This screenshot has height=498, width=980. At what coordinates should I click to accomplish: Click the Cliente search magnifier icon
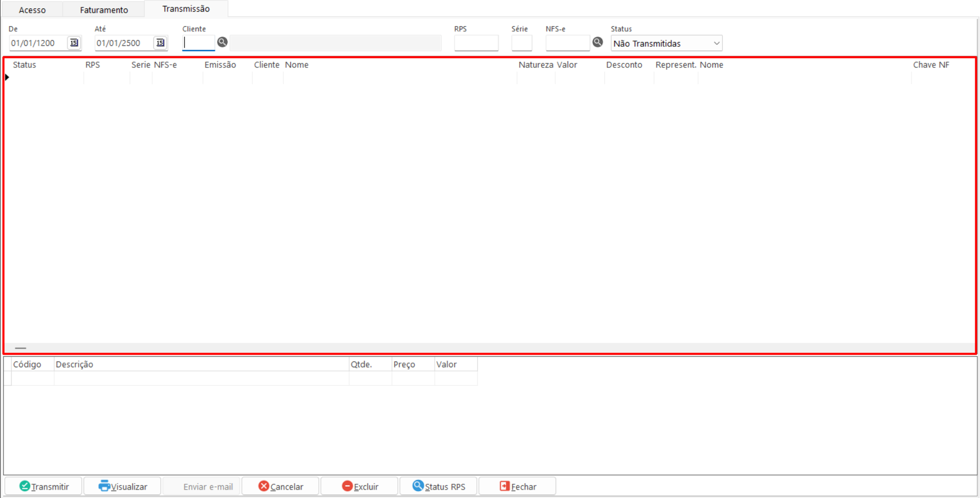(x=222, y=43)
